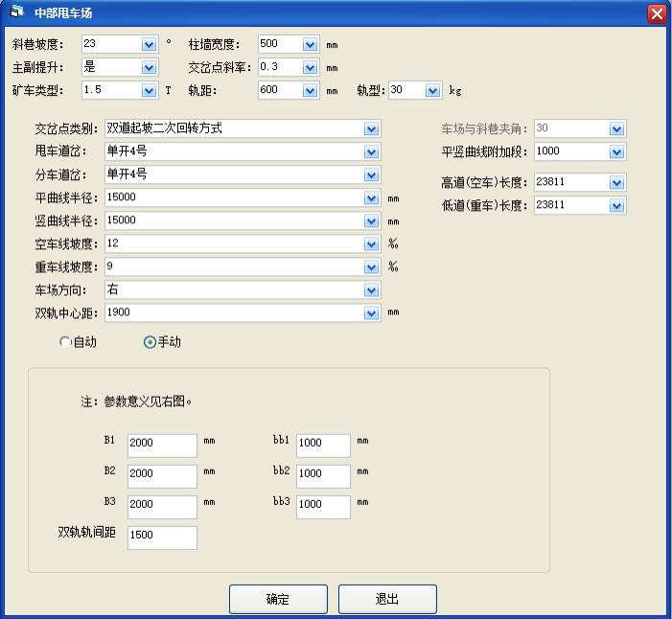Viewport: 672px width, 619px height.
Task: Expand the 平竖曲线附加段 dropdown
Action: (616, 152)
